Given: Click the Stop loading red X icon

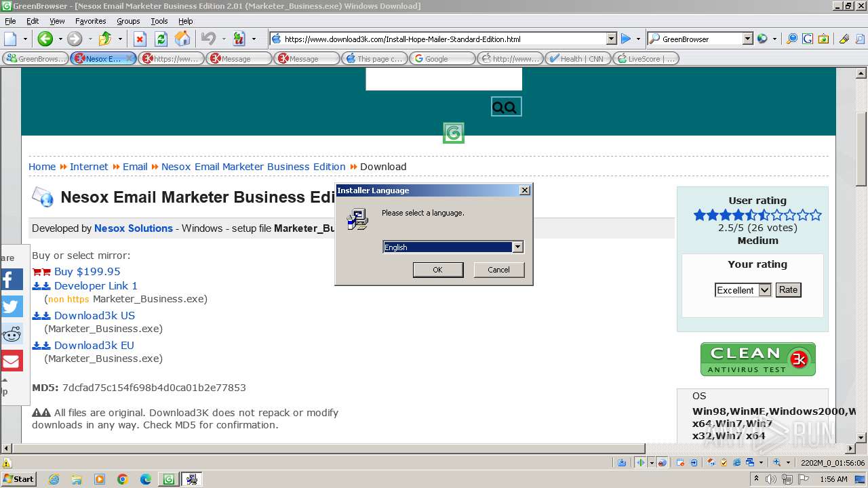Looking at the screenshot, I should click(140, 39).
